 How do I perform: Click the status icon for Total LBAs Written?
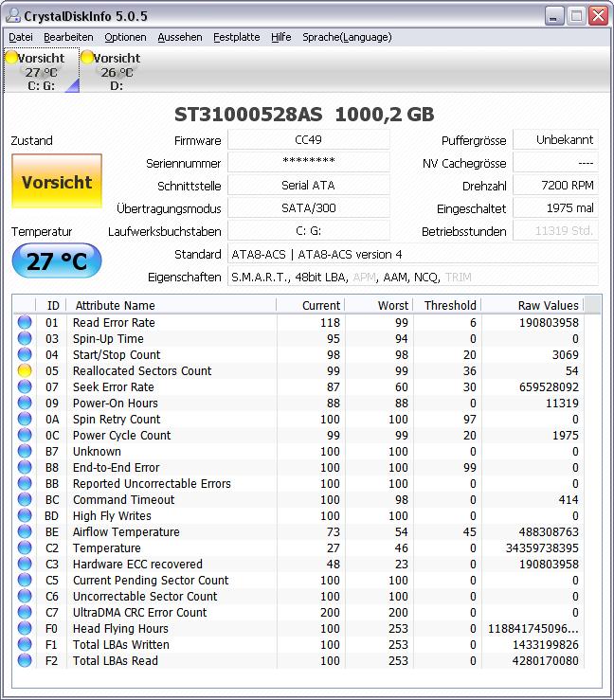(x=25, y=644)
